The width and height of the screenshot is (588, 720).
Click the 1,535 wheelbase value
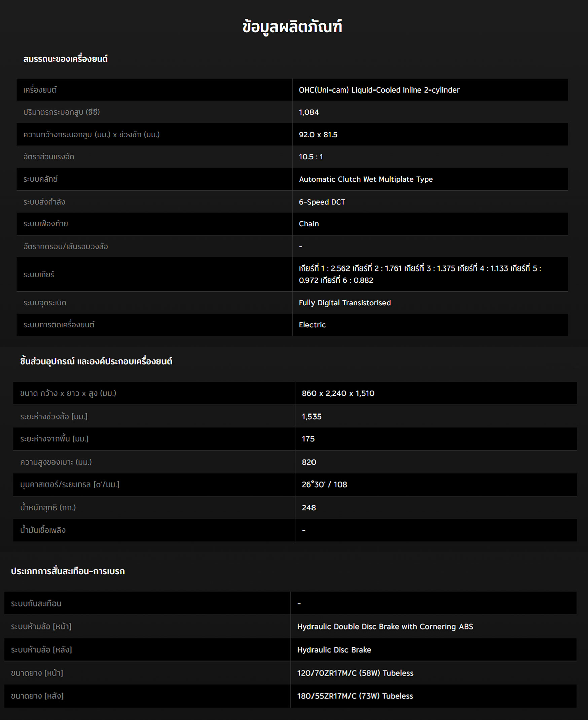[311, 417]
